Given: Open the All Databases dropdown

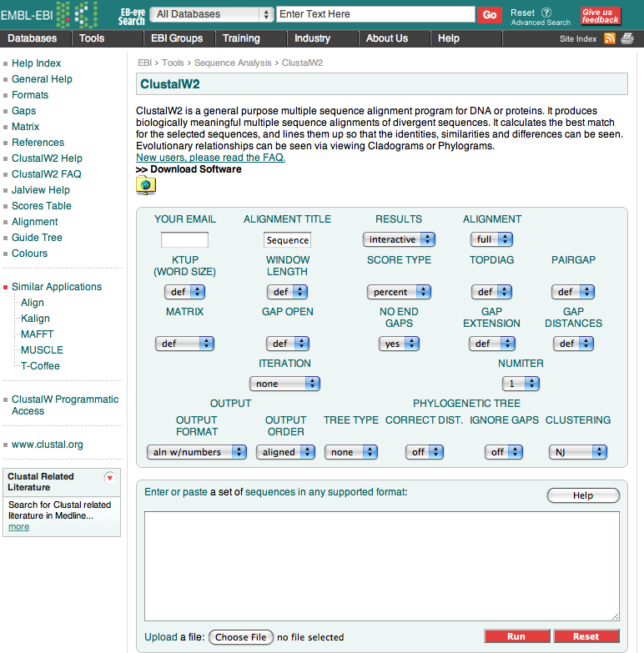Looking at the screenshot, I should 212,14.
